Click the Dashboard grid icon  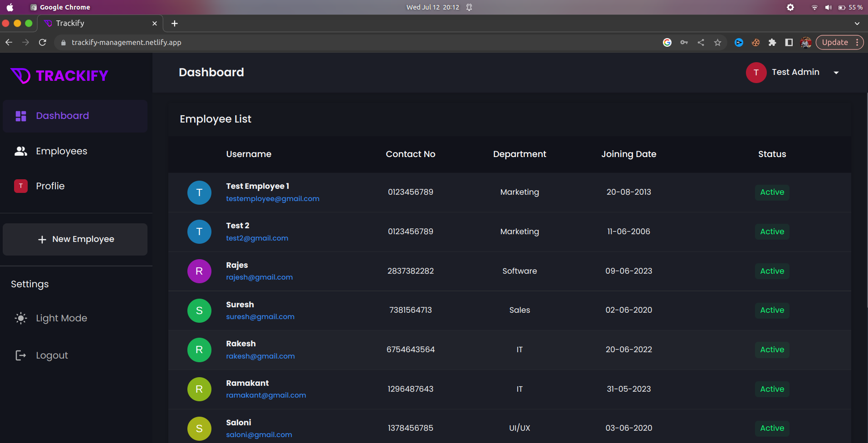click(x=21, y=116)
